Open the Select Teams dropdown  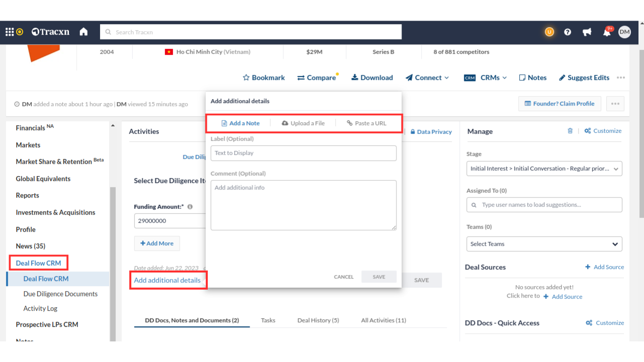(544, 244)
